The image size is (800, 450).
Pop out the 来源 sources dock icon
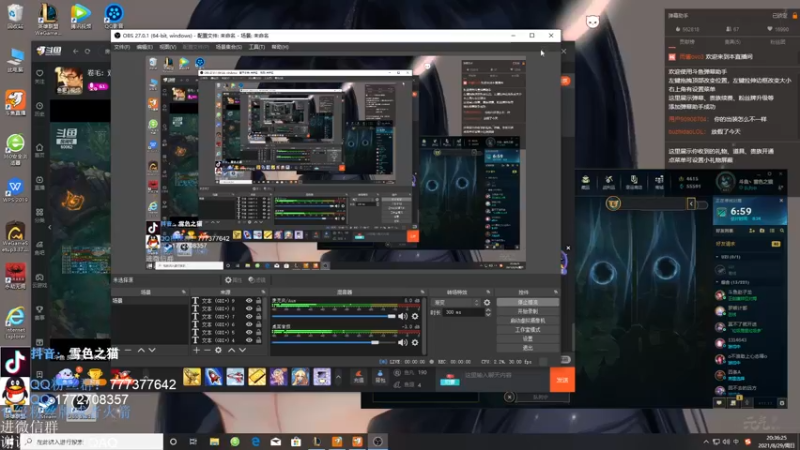pos(264,292)
